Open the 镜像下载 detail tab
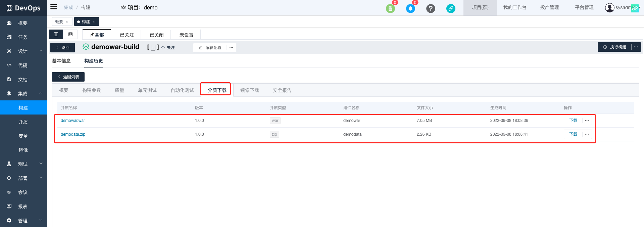Viewport: 644px width, 227px height. (x=250, y=90)
